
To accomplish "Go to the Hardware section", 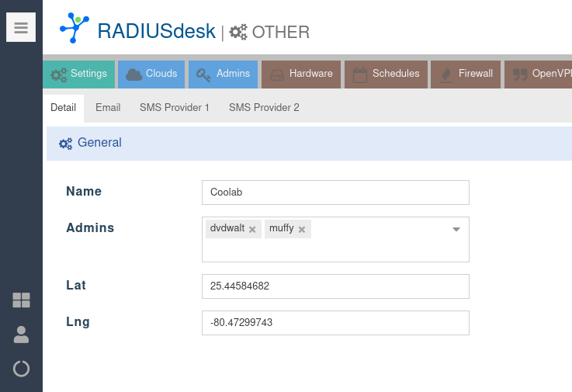I will (x=301, y=75).
